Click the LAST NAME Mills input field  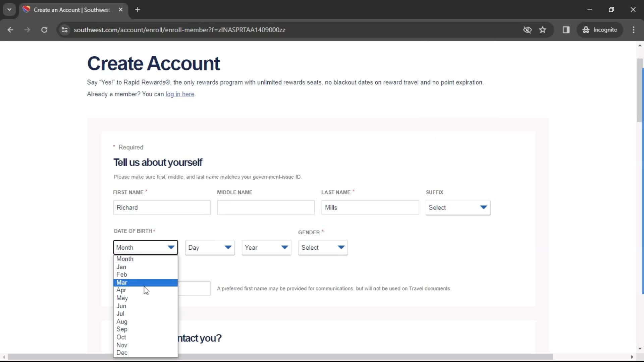(370, 207)
